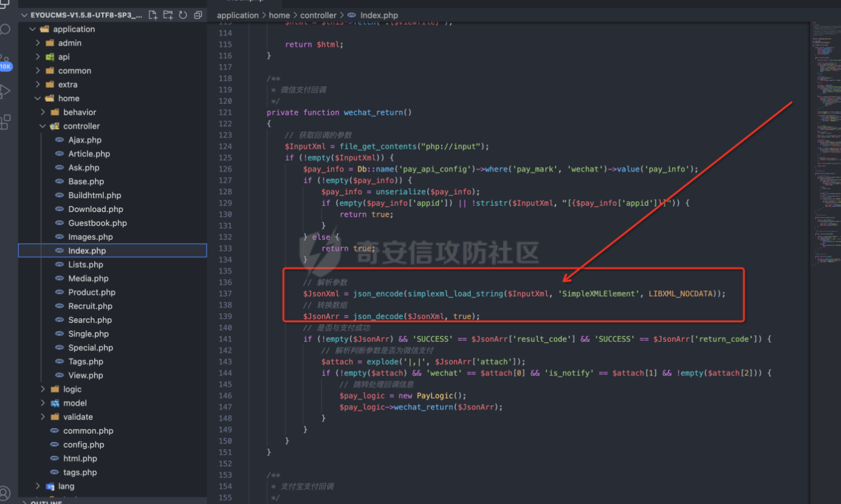The width and height of the screenshot is (841, 504).
Task: Open the Run and Debug view
Action: (5, 91)
